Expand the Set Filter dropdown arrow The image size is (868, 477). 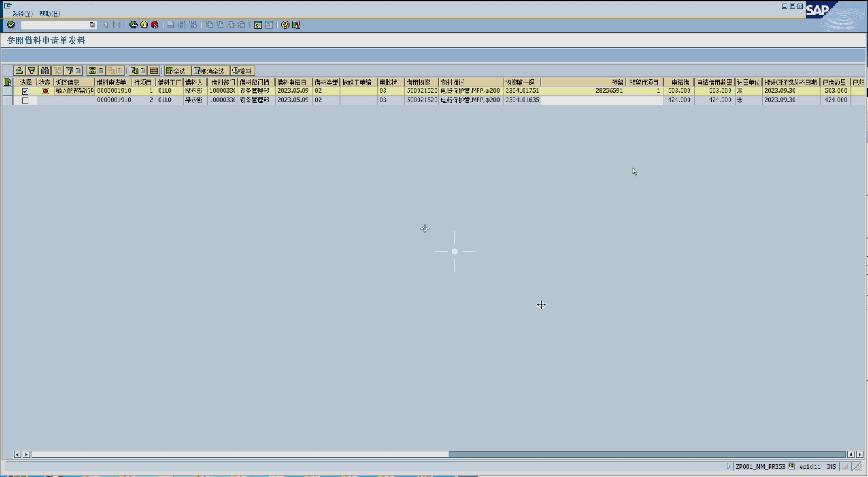click(78, 71)
